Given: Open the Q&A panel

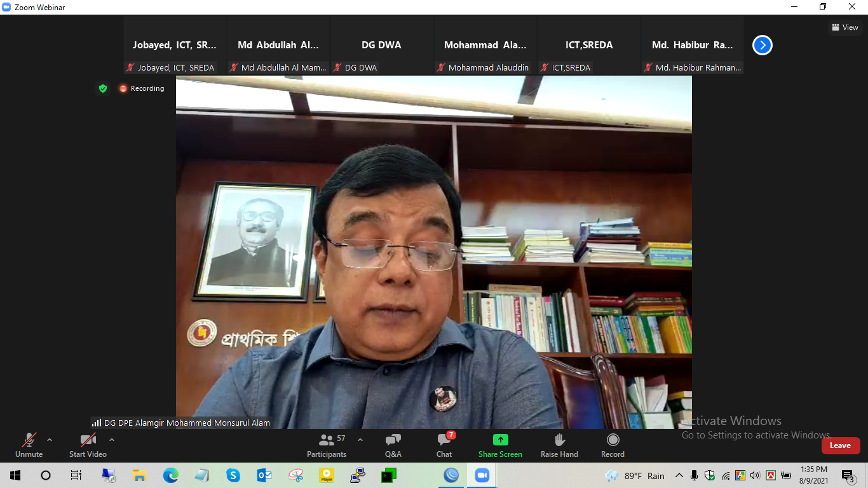Looking at the screenshot, I should (x=393, y=445).
